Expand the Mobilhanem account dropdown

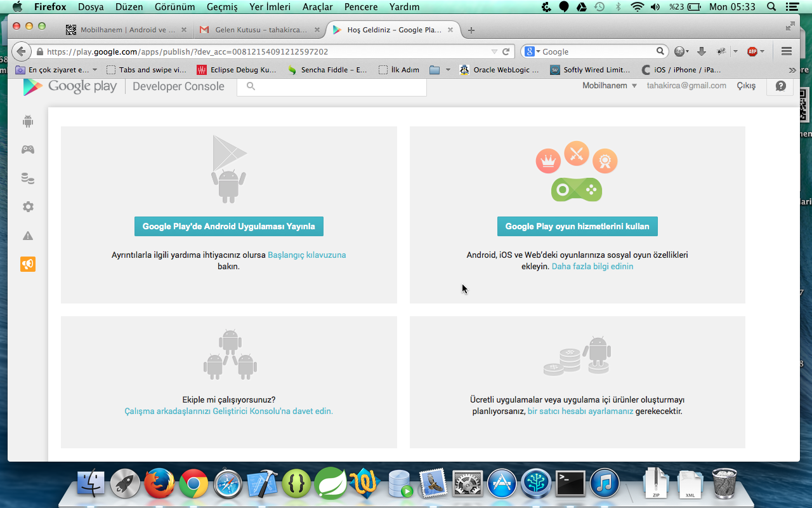point(610,86)
